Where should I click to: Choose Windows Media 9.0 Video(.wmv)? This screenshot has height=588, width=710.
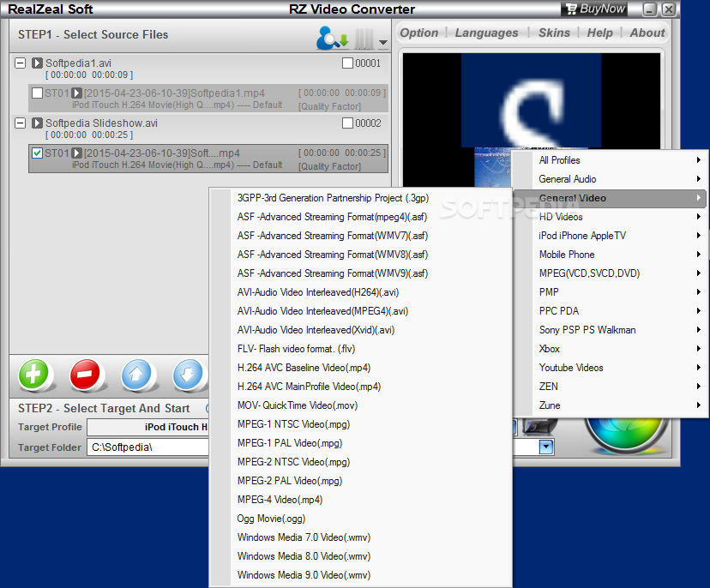coord(361,575)
